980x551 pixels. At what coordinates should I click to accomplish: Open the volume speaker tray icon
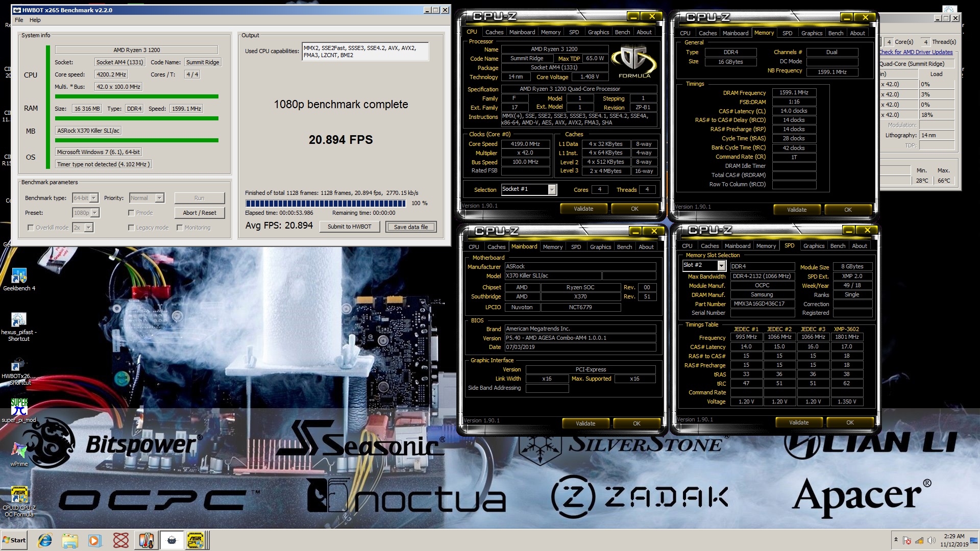pos(932,540)
